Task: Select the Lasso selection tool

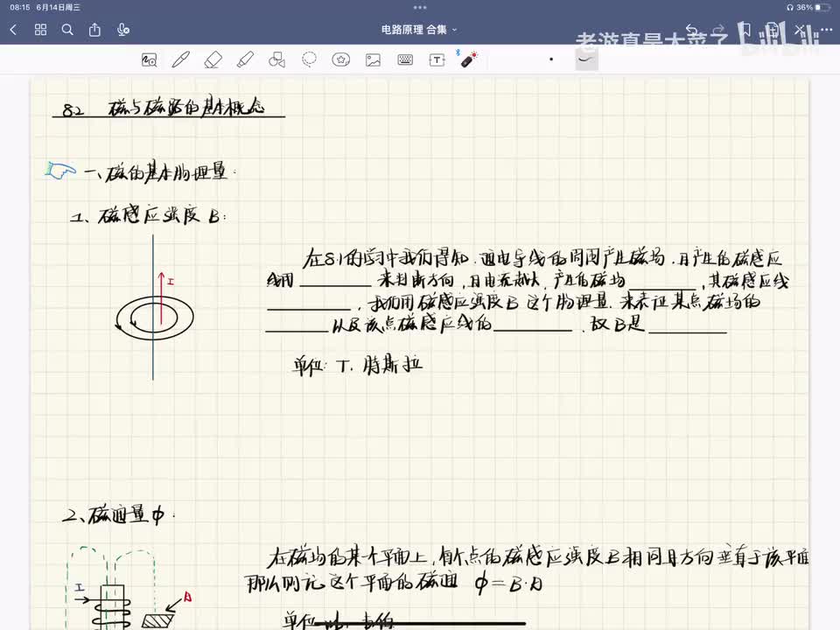Action: [309, 59]
